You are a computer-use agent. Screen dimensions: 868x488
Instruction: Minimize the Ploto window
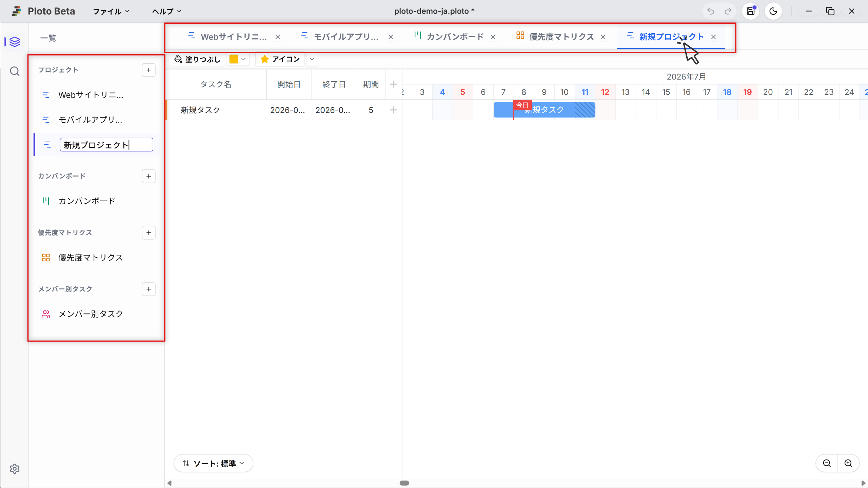coord(809,11)
